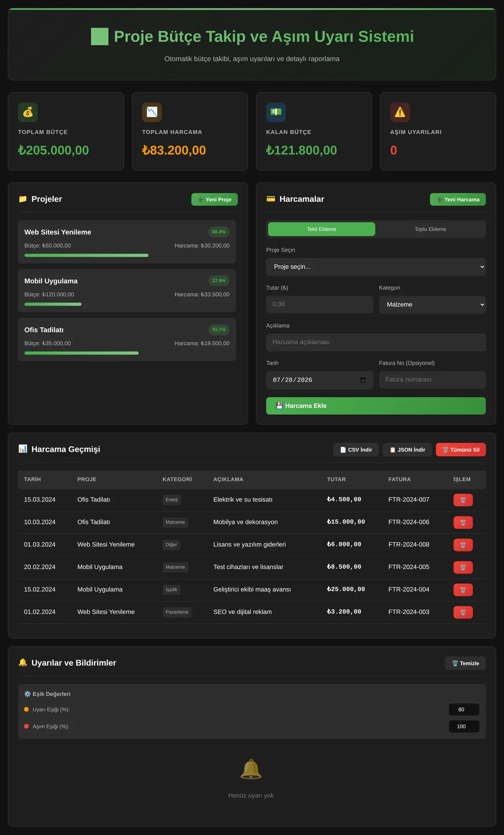Remove the SEO ve dijital reklam entry

(x=463, y=612)
